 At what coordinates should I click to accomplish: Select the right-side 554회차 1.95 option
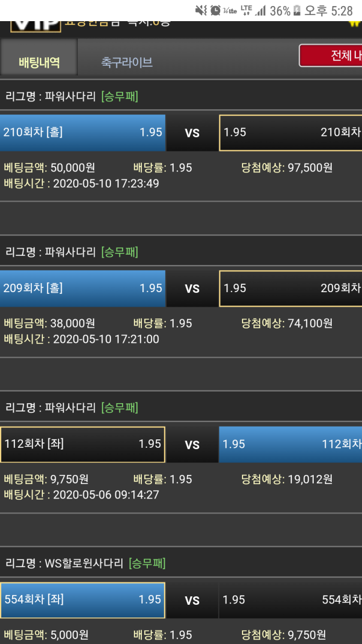tap(291, 600)
